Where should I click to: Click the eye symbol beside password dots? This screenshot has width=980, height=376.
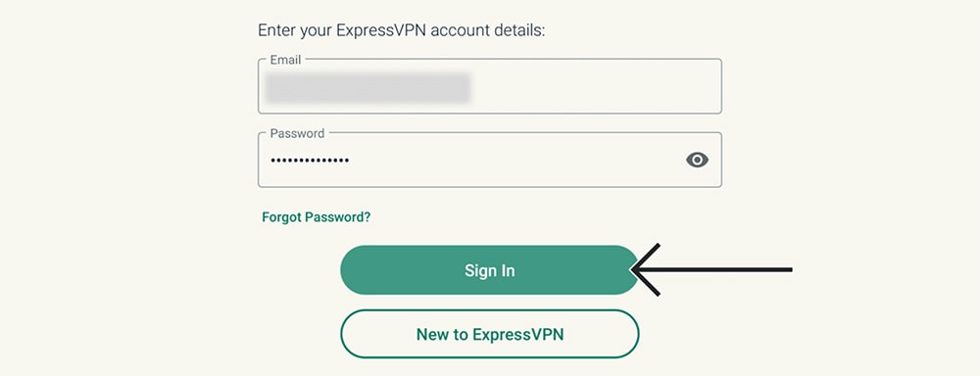tap(697, 160)
